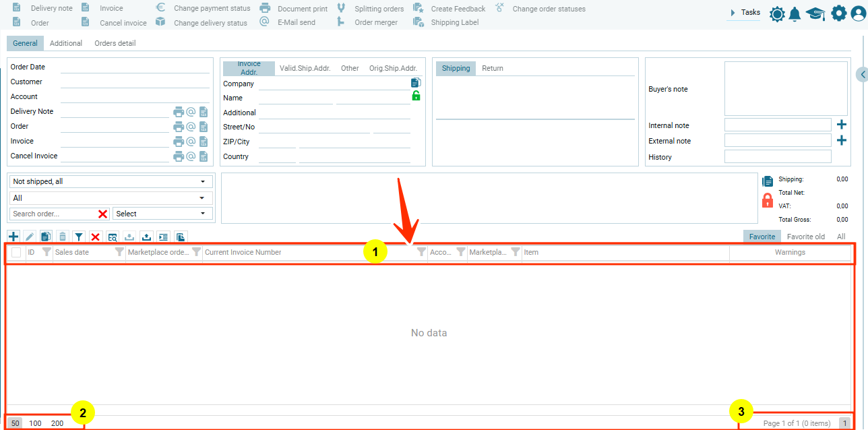
Task: Open the graduation cap tutorial icon
Action: click(x=815, y=13)
